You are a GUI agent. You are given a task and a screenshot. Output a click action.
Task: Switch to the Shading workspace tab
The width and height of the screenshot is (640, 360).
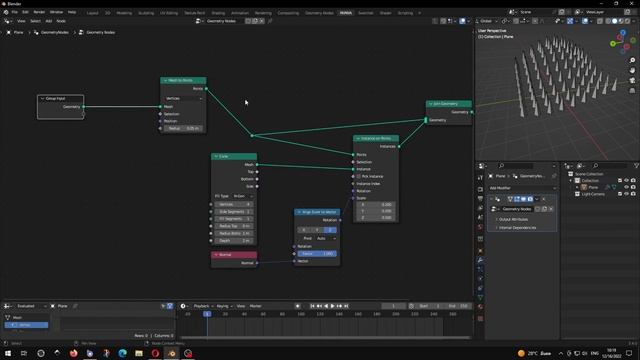pyautogui.click(x=218, y=13)
